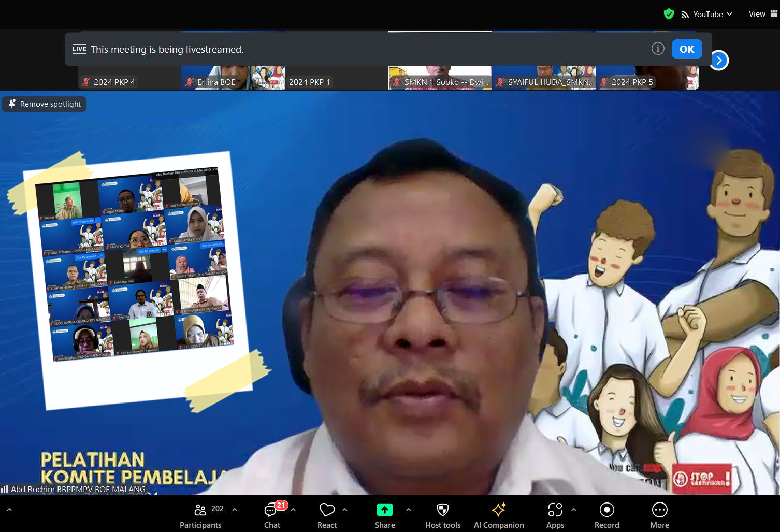Screen dimensions: 780x532
Task: Dismiss livestream notice with OK
Action: point(687,49)
